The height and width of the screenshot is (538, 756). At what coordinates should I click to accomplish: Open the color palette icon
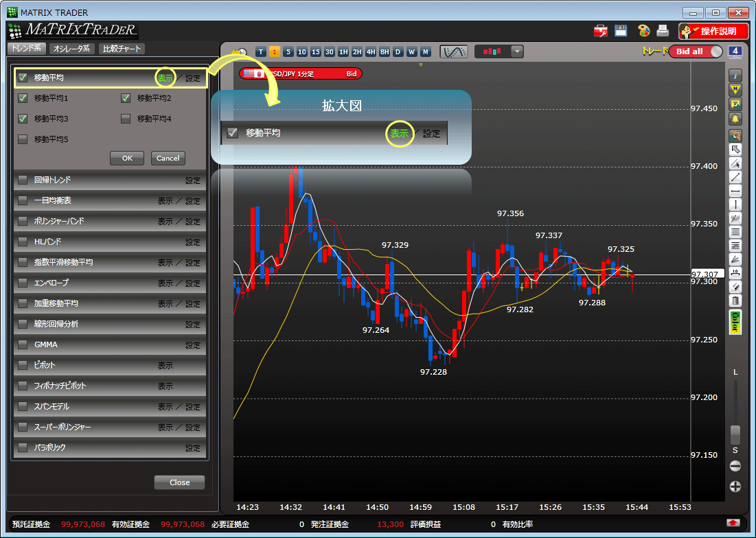643,31
